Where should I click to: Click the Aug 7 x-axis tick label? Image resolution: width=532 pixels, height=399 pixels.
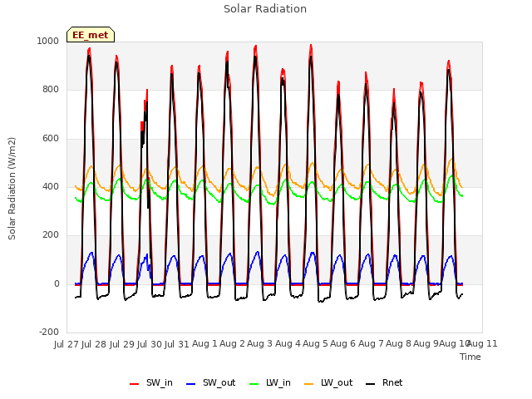click(x=371, y=344)
